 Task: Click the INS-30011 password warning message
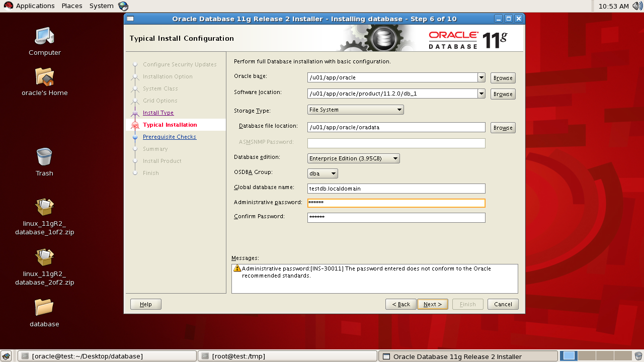(366, 272)
